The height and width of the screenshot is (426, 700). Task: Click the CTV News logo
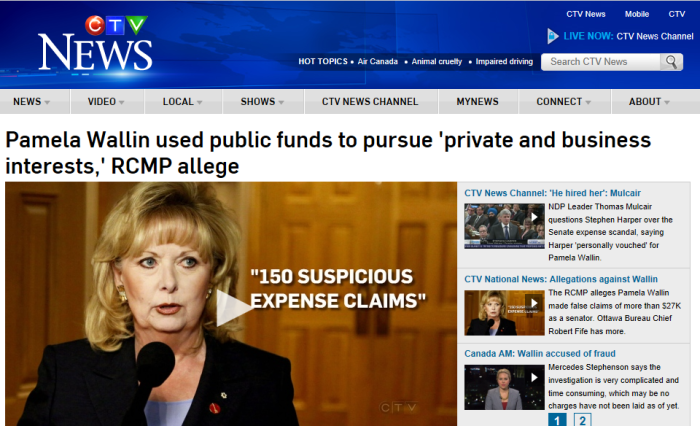point(95,44)
